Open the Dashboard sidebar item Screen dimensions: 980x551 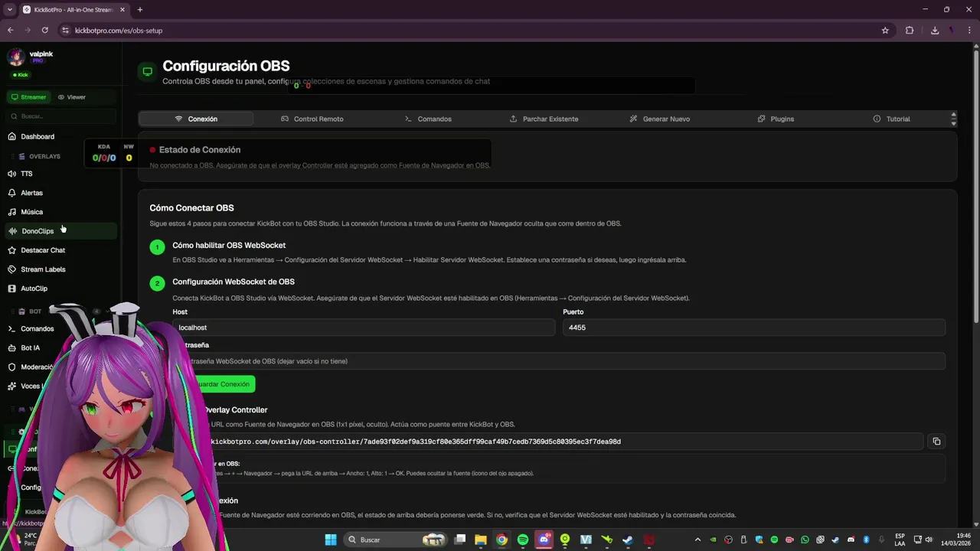tap(61, 136)
